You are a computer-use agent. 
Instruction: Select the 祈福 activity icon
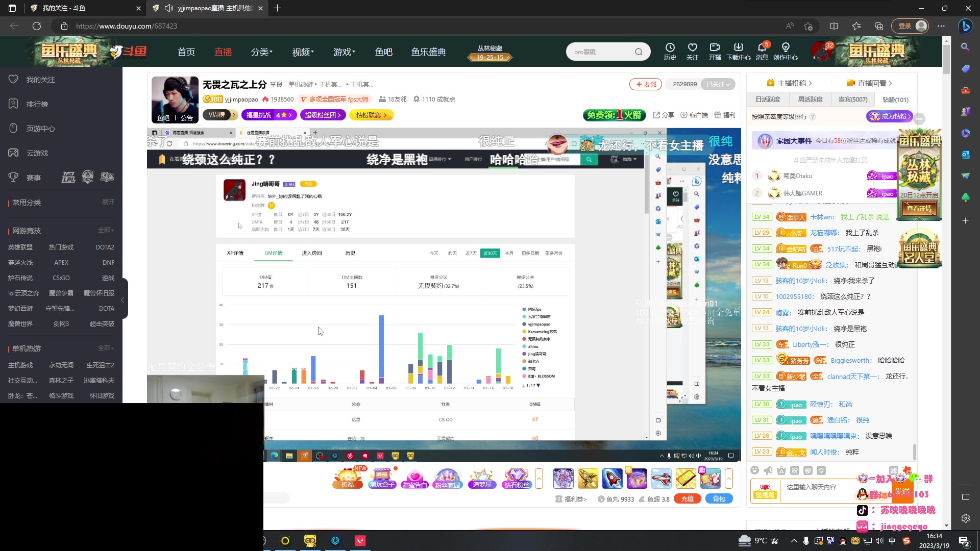348,479
